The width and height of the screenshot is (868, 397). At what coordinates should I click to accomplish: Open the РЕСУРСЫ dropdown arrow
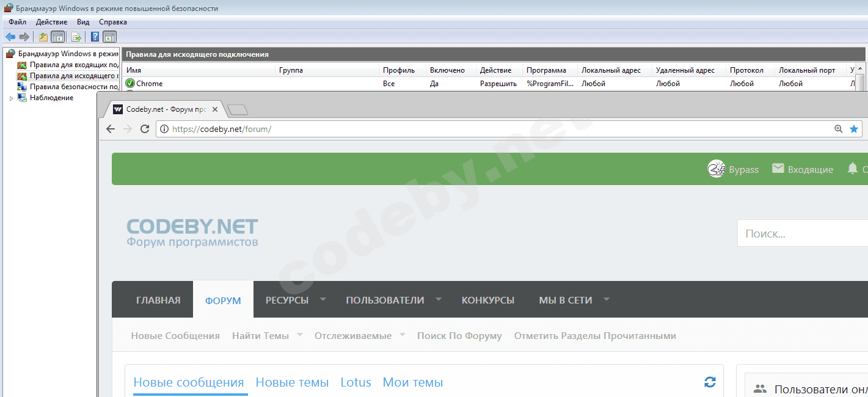coord(323,299)
